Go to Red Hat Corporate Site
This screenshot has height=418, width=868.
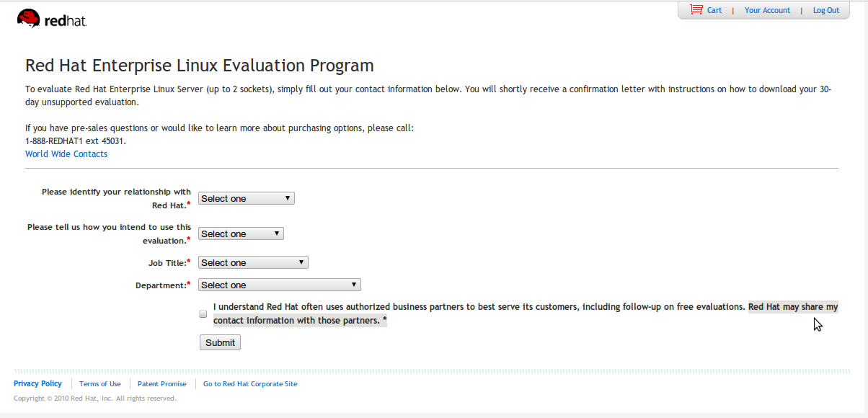click(250, 384)
